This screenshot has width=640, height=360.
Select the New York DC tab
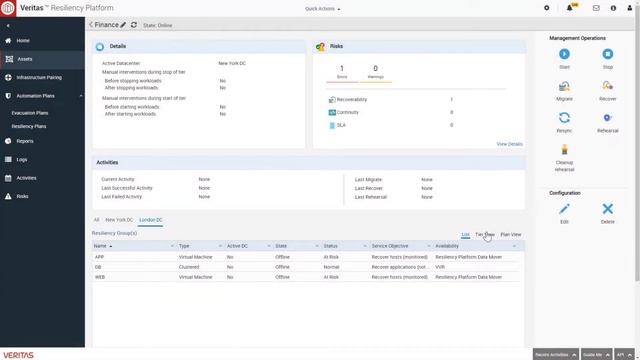[x=119, y=220]
